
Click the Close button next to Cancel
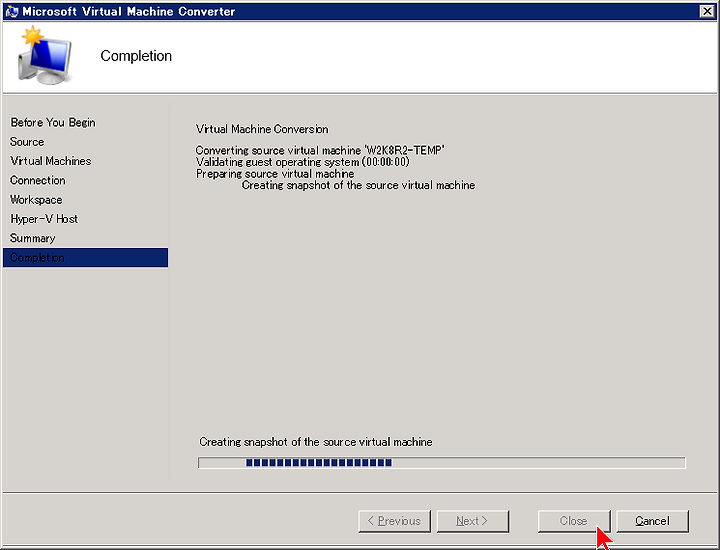pos(574,521)
